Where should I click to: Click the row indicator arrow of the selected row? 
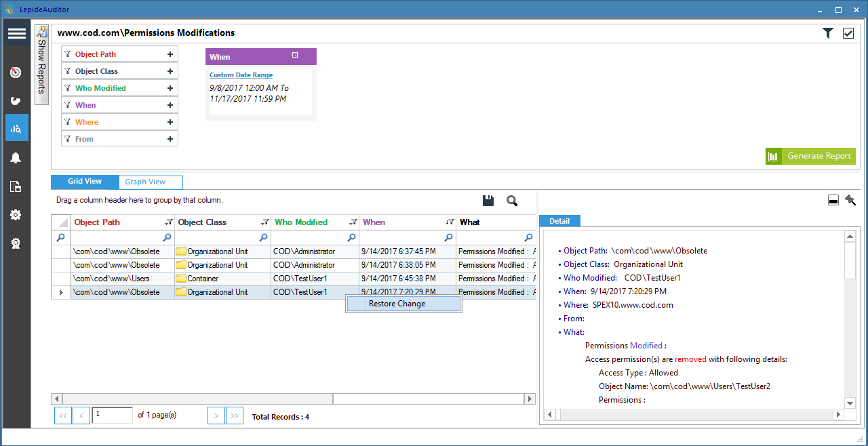61,292
